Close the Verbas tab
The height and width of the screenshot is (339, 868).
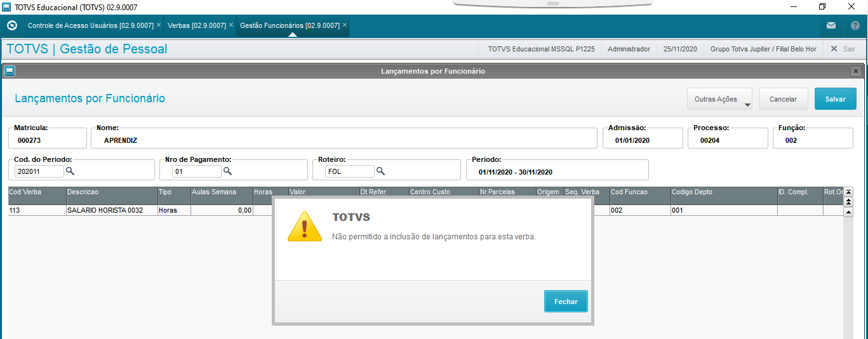[231, 25]
